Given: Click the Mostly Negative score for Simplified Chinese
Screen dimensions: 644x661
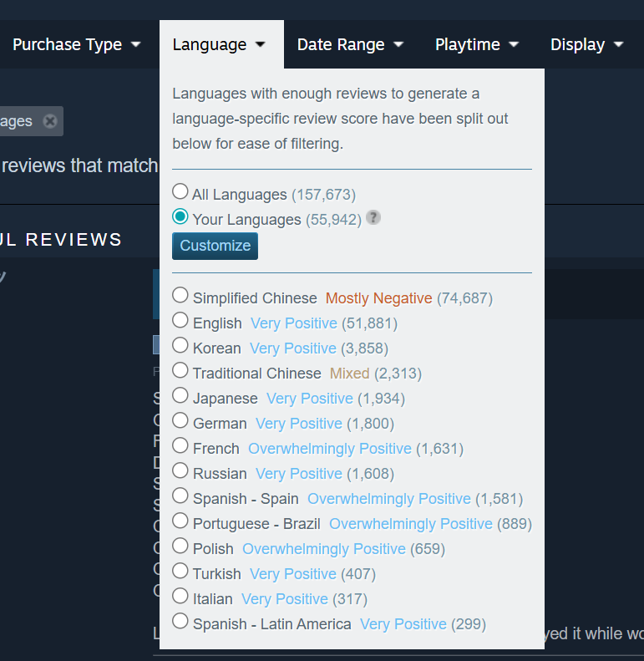Looking at the screenshot, I should tap(378, 298).
